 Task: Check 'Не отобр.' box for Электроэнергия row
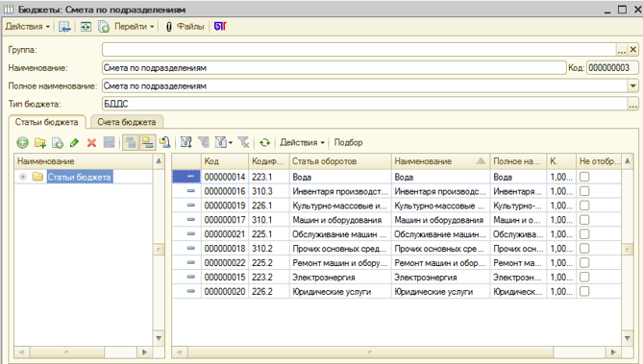tap(584, 278)
